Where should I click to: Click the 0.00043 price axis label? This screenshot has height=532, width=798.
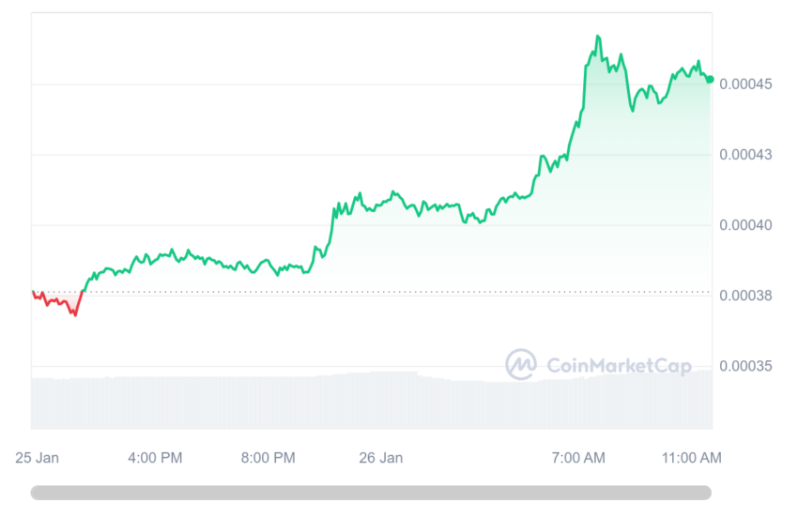pos(745,155)
